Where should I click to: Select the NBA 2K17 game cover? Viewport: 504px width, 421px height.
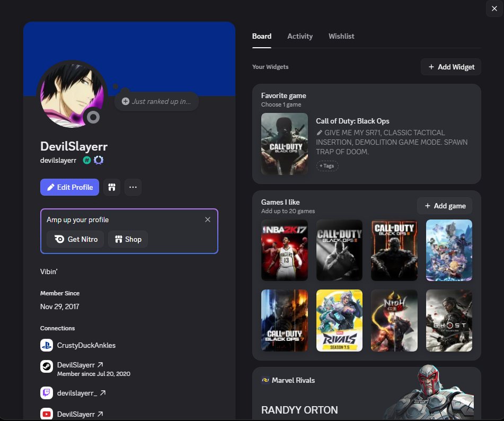[285, 250]
